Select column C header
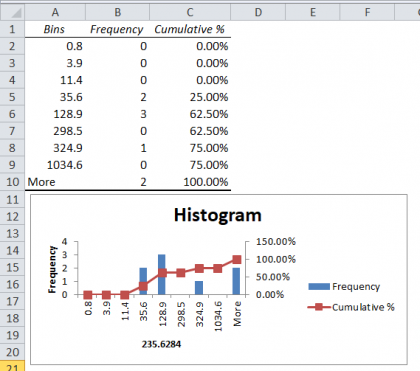420x371 pixels. tap(190, 12)
